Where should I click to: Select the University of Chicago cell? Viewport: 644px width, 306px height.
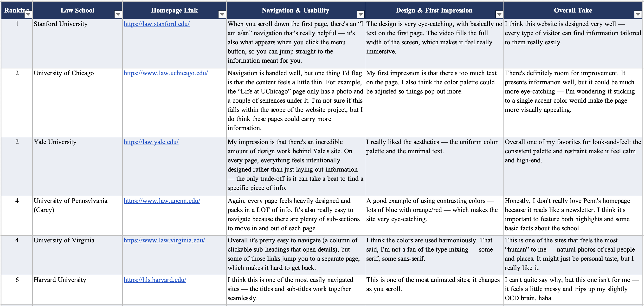click(x=77, y=103)
